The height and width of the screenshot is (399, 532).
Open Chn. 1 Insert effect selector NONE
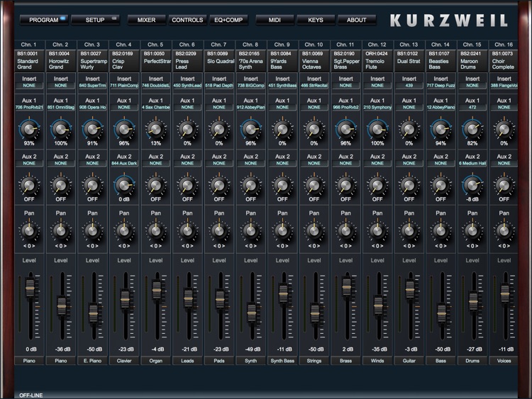pyautogui.click(x=29, y=86)
